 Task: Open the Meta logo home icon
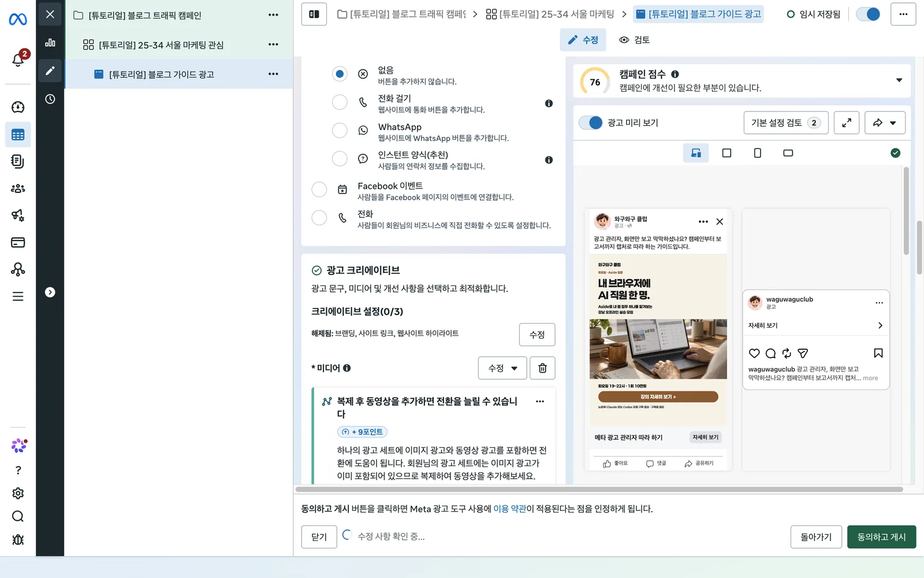tap(18, 19)
